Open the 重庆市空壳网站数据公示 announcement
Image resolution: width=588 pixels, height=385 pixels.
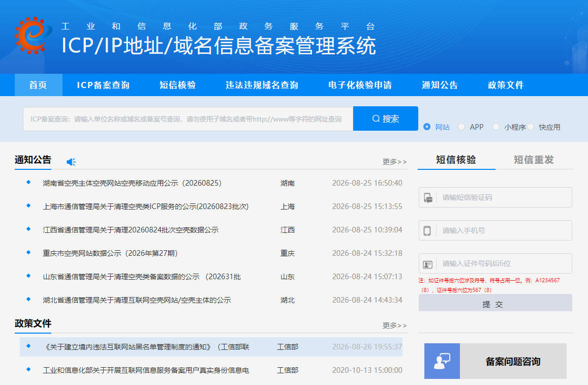110,253
